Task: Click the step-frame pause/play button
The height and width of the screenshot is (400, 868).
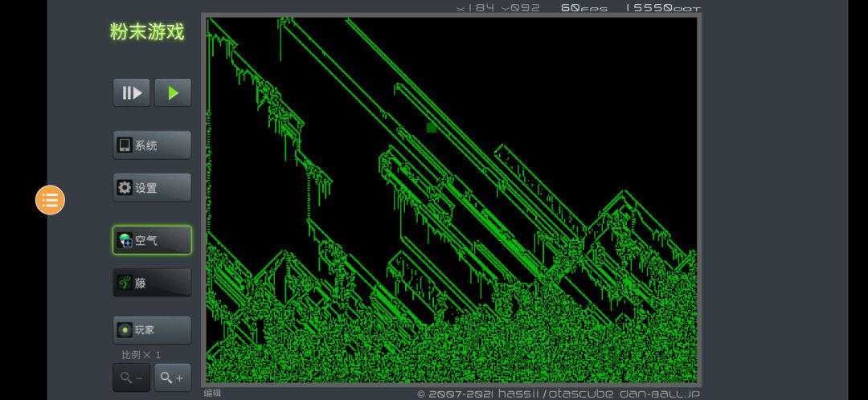Action: tap(132, 92)
